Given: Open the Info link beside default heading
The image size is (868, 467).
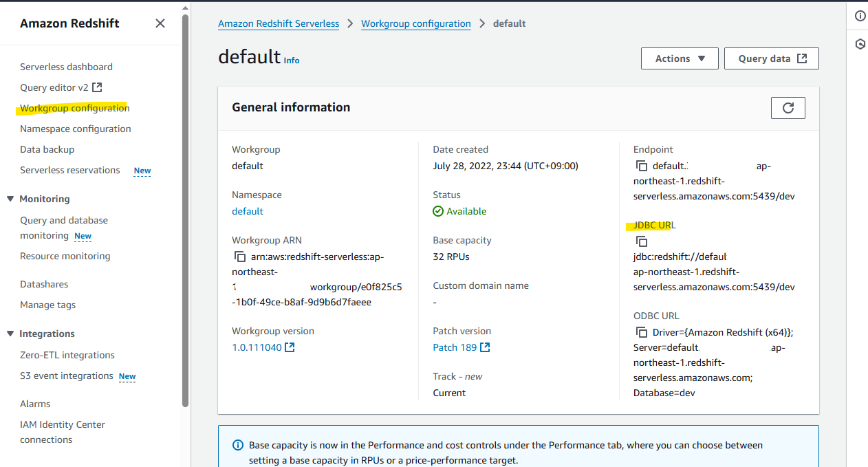Looking at the screenshot, I should (292, 61).
